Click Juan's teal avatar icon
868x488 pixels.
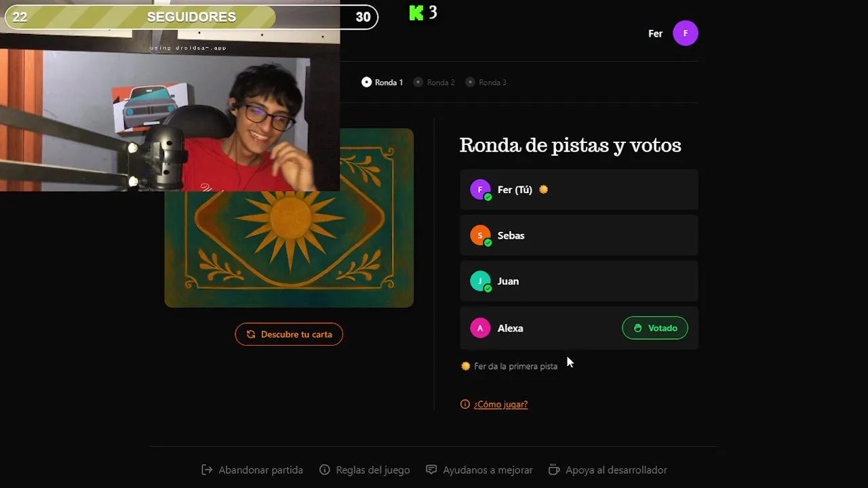(x=480, y=281)
